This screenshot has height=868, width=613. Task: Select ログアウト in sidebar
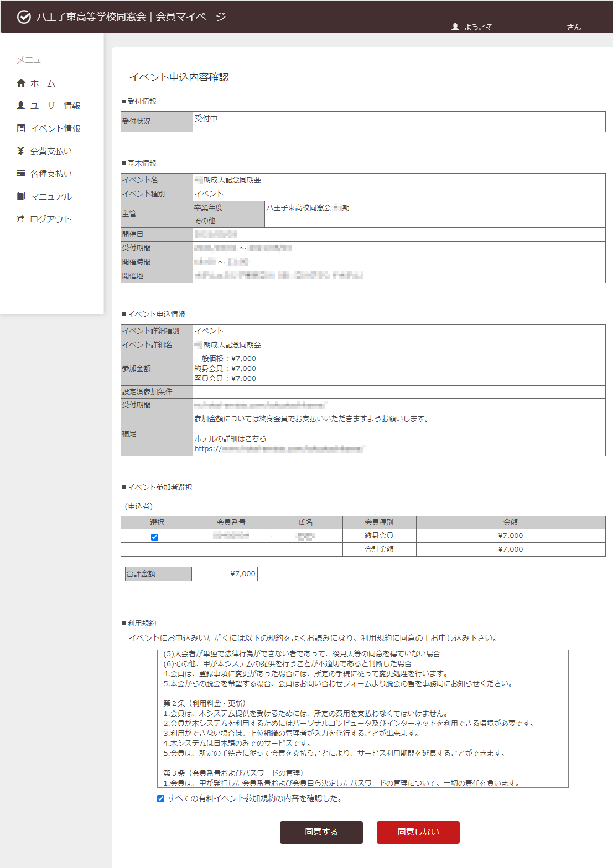[x=50, y=219]
